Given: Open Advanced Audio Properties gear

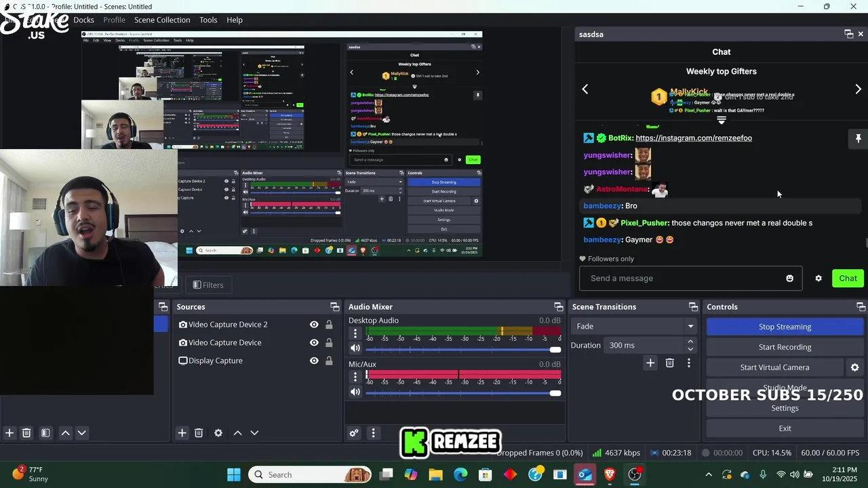Looking at the screenshot, I should pyautogui.click(x=353, y=433).
